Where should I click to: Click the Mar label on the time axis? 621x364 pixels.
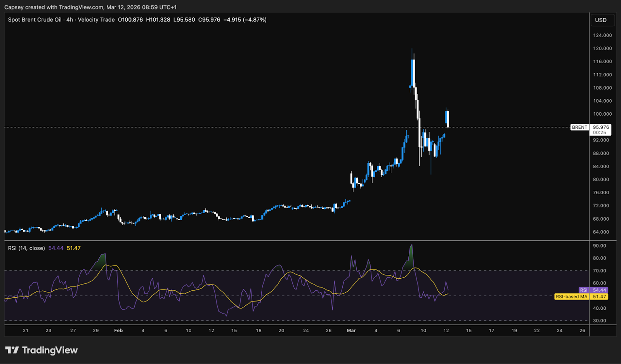click(x=351, y=331)
